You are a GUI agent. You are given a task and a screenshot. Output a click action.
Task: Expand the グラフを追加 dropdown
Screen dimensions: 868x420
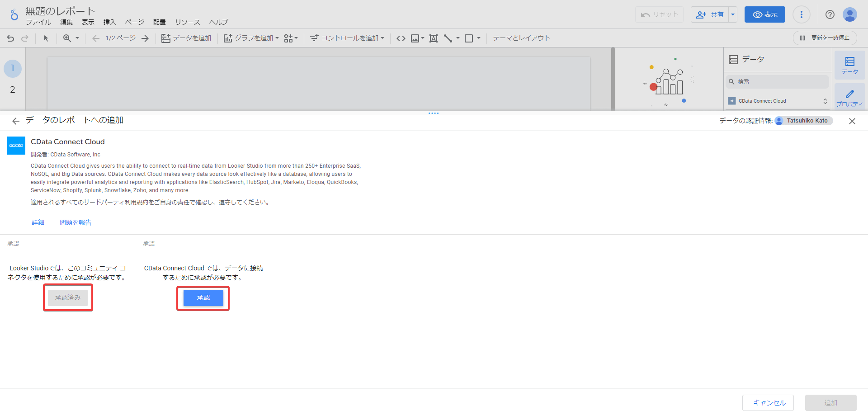pos(277,38)
